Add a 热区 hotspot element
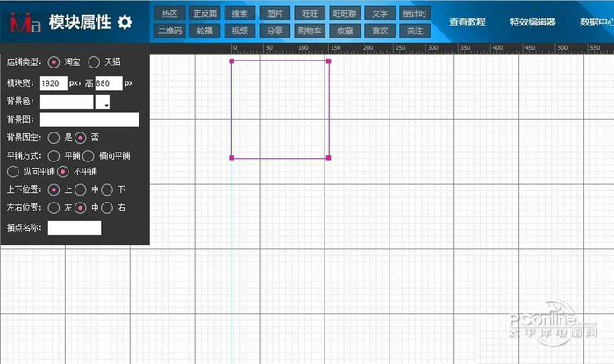Screen dimensions: 614x364 coord(169,13)
